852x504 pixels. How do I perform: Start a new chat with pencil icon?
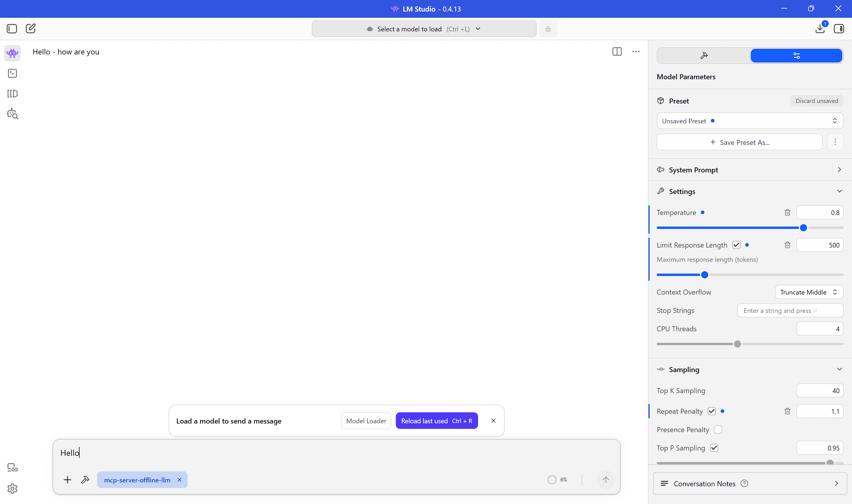click(x=30, y=28)
